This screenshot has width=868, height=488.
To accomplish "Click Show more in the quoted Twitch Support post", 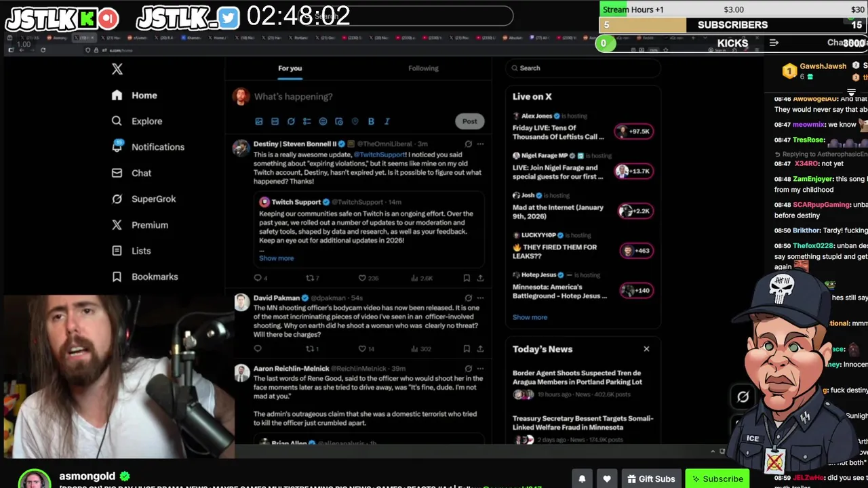I will click(x=276, y=258).
